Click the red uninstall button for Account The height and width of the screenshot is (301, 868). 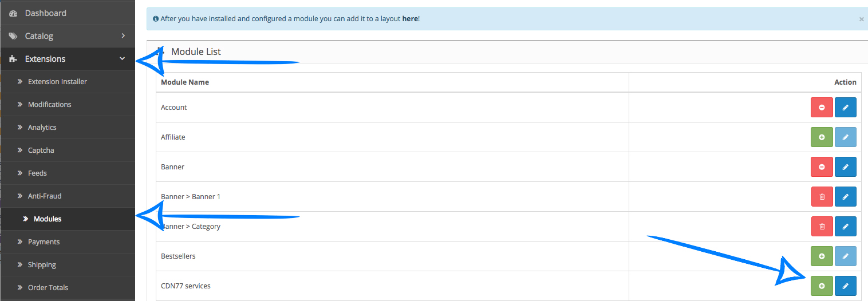point(822,108)
